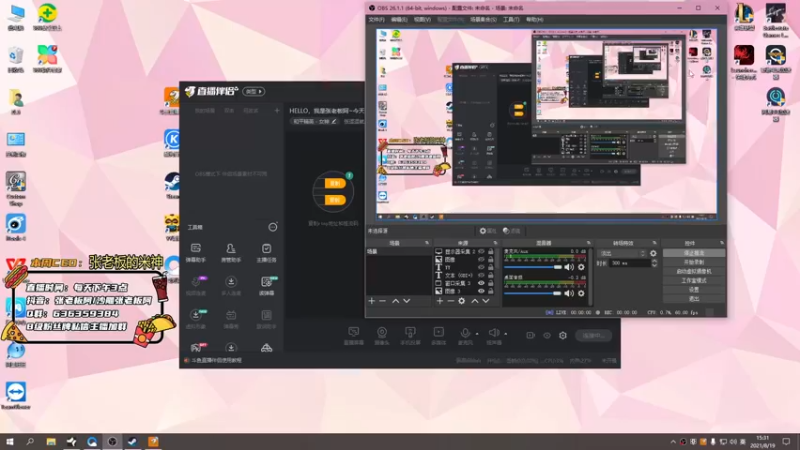The width and height of the screenshot is (800, 450).
Task: Add a new scene with the plus icon in OBS Scenes panel
Action: point(371,301)
